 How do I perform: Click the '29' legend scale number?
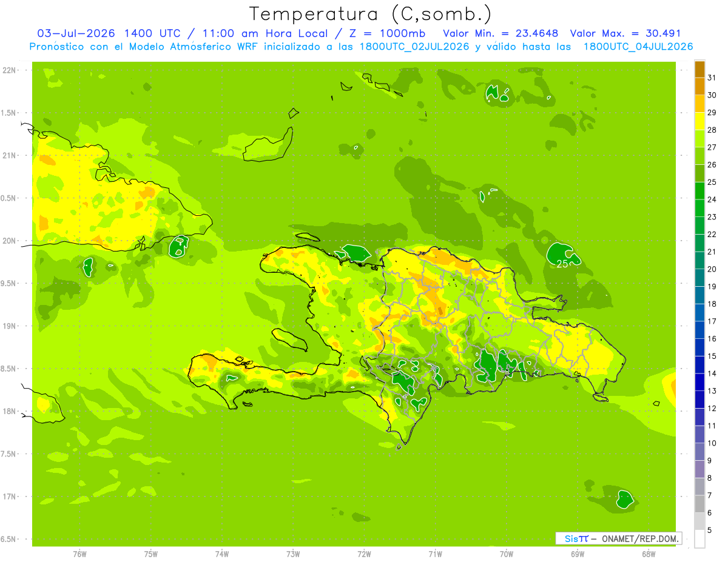pyautogui.click(x=712, y=112)
